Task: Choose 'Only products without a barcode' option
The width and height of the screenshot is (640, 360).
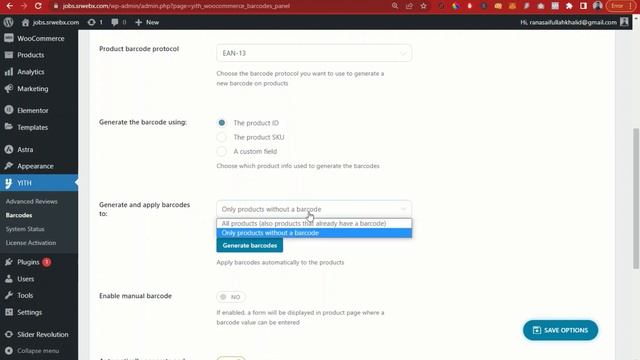Action: tap(314, 233)
